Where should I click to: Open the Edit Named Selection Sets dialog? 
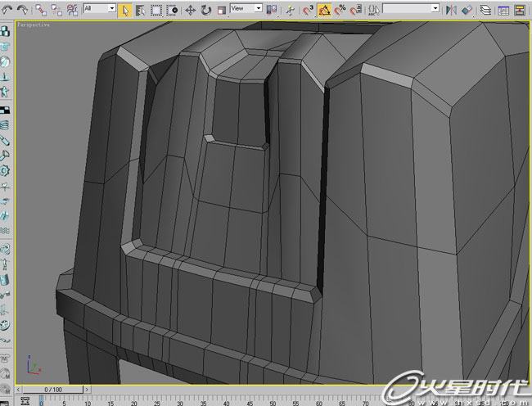coord(373,10)
